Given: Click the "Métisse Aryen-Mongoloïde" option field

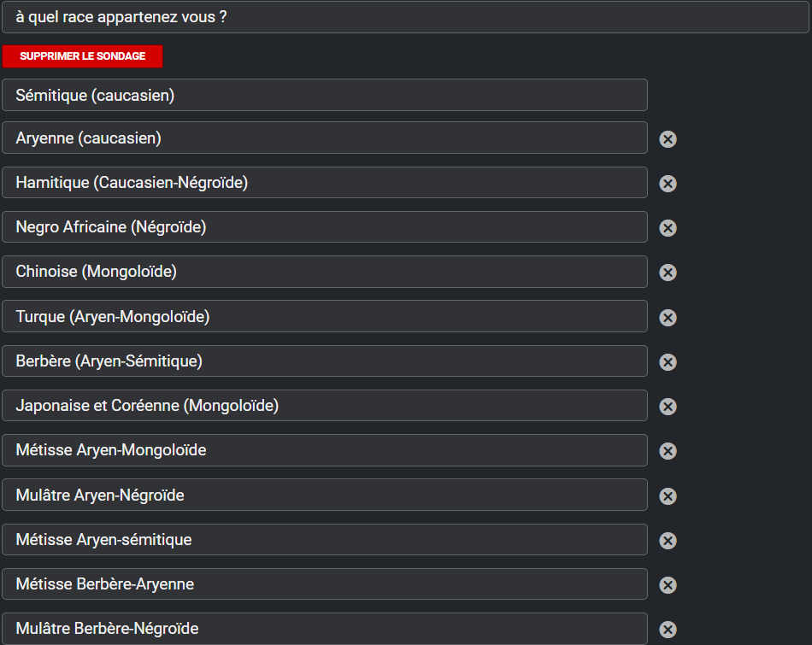Looking at the screenshot, I should click(x=325, y=450).
